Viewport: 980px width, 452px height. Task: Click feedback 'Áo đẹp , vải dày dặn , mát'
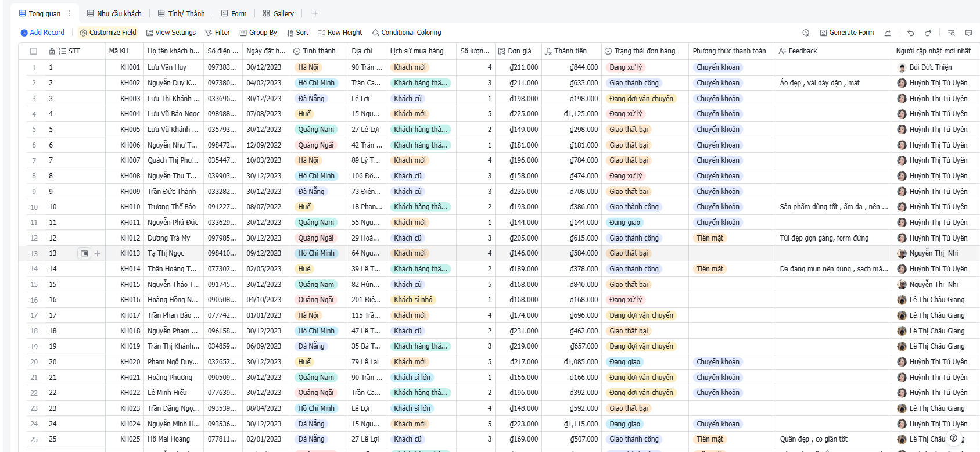coord(834,83)
